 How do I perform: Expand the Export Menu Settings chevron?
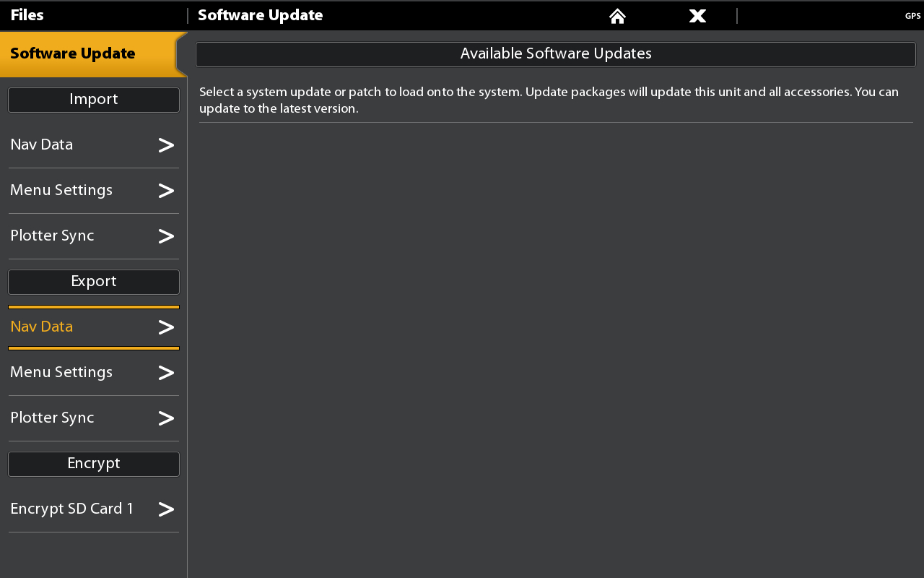click(x=166, y=373)
